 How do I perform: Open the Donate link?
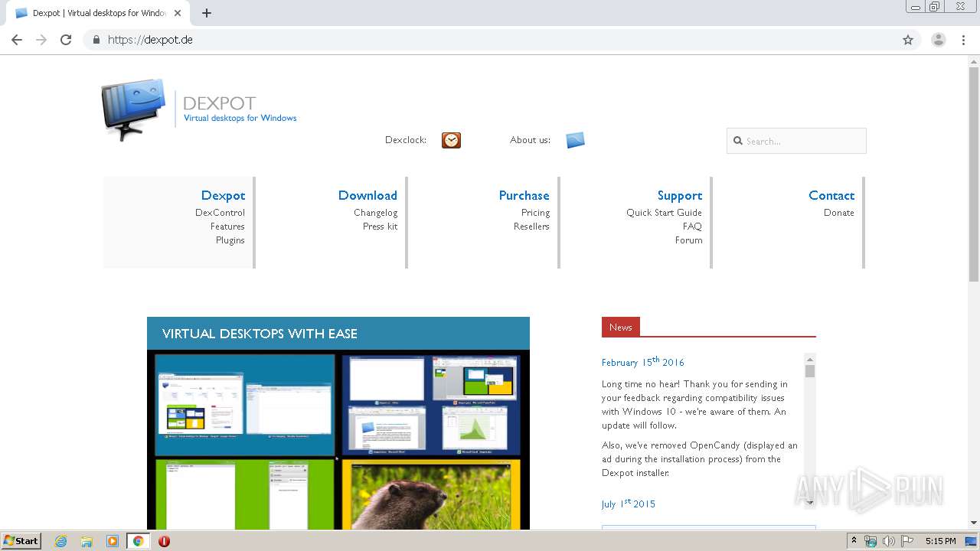(x=838, y=213)
